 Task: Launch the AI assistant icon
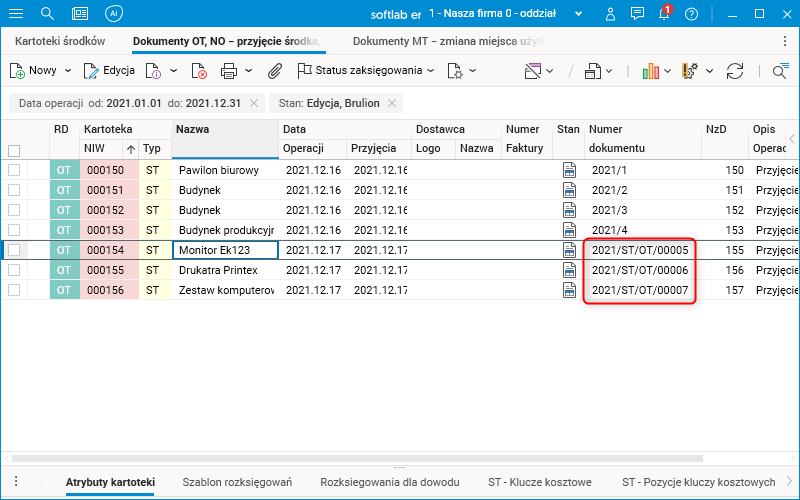pyautogui.click(x=114, y=13)
